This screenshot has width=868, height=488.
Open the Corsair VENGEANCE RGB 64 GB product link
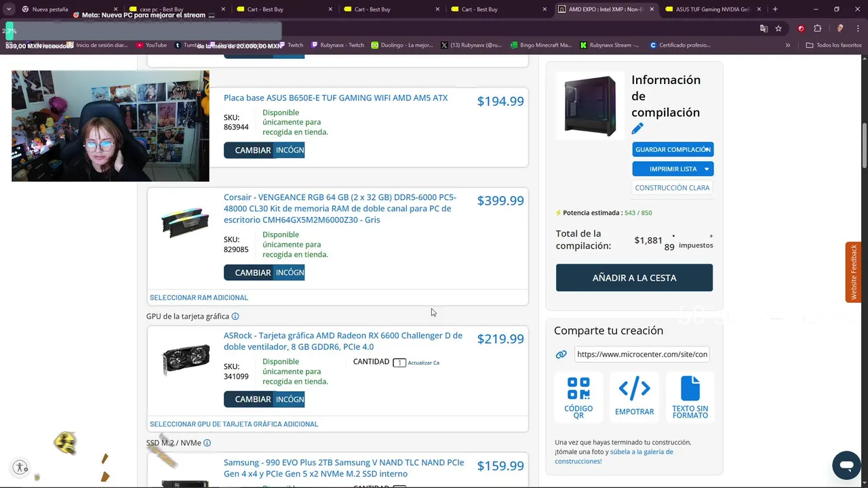pos(340,209)
